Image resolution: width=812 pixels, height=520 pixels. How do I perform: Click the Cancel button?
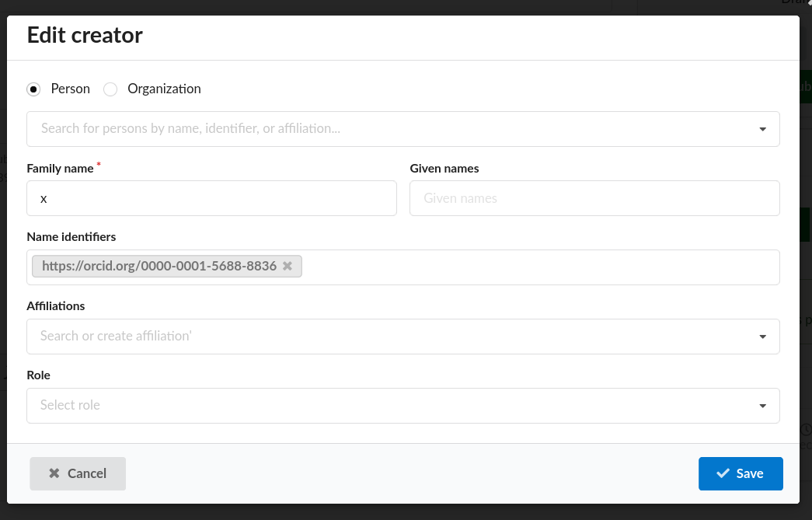pyautogui.click(x=78, y=473)
